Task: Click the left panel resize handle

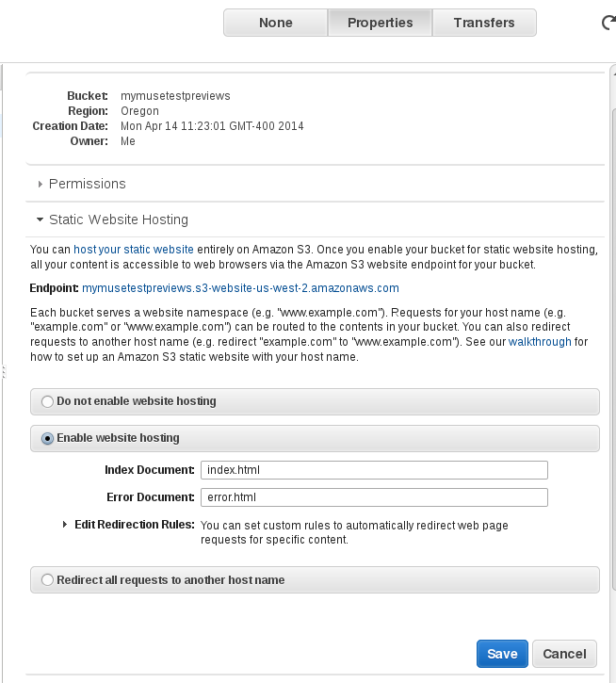Action: tap(3, 370)
